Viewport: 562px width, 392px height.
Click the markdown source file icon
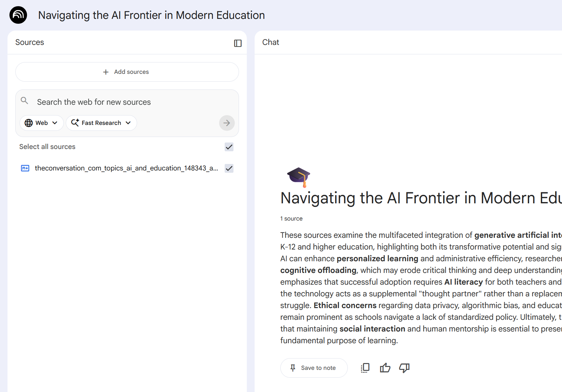[25, 168]
